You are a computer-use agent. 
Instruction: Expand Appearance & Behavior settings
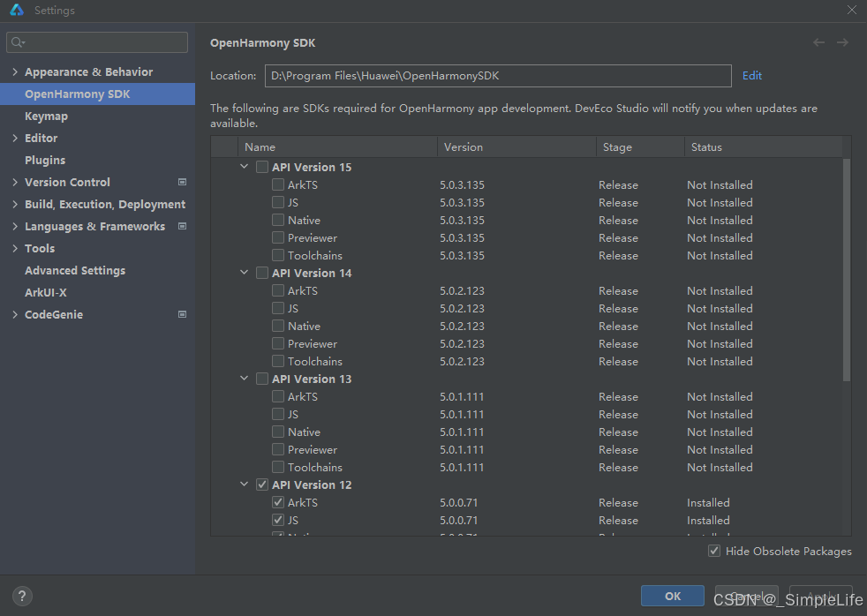(x=15, y=71)
